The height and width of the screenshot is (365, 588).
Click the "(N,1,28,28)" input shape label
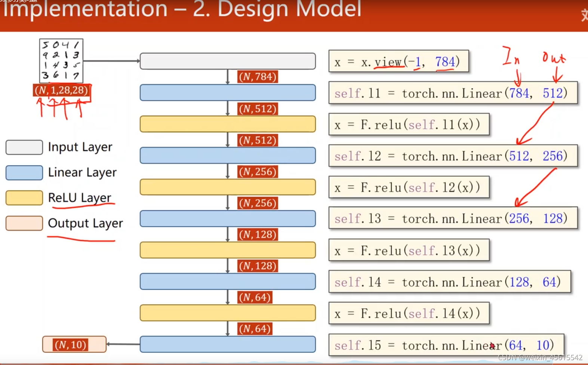[x=61, y=90]
